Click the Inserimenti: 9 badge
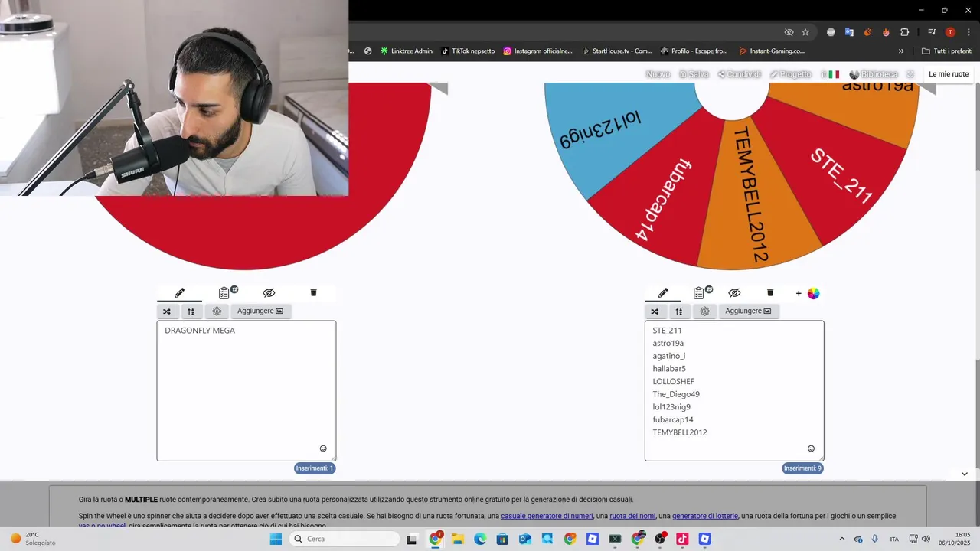Screen dimensions: 980x551 click(x=802, y=468)
